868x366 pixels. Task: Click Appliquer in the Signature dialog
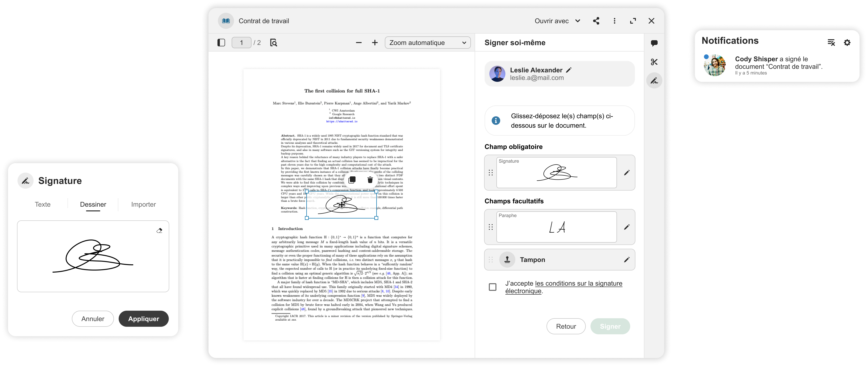pos(143,319)
